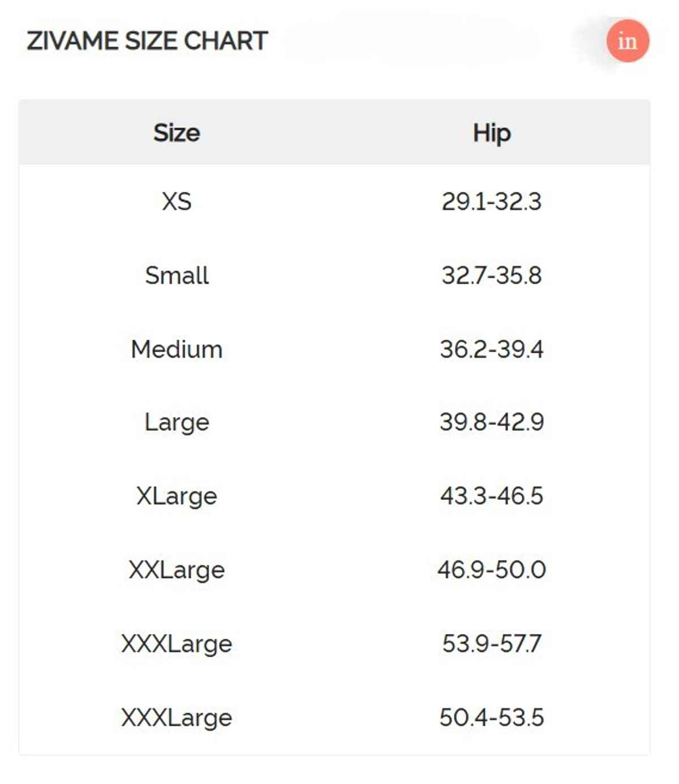
Task: Select the Hip column header
Action: 492,133
